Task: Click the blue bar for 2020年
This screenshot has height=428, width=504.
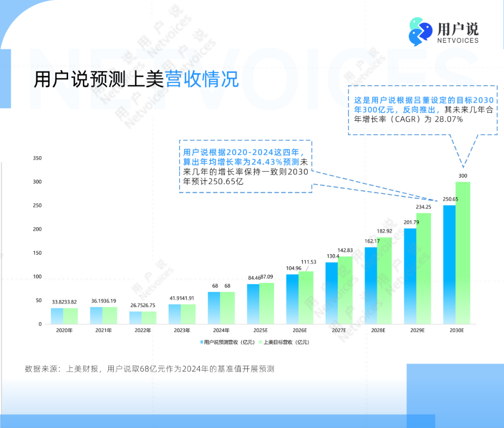Action: pos(57,316)
